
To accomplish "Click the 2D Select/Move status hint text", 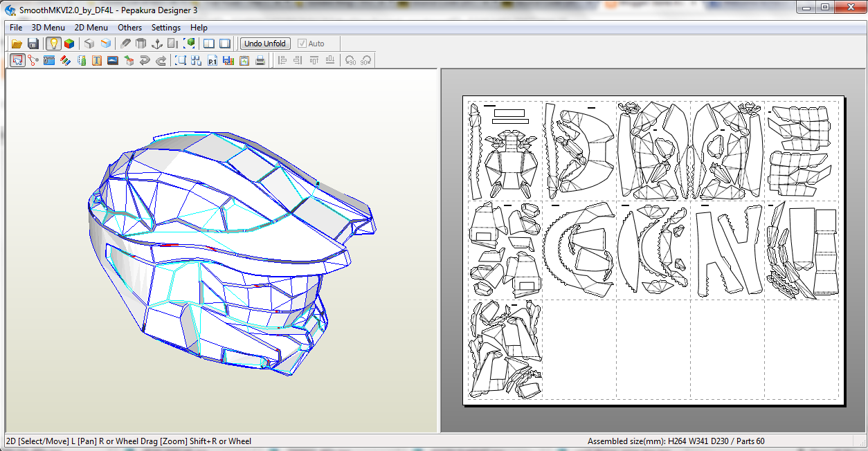I will (x=129, y=441).
